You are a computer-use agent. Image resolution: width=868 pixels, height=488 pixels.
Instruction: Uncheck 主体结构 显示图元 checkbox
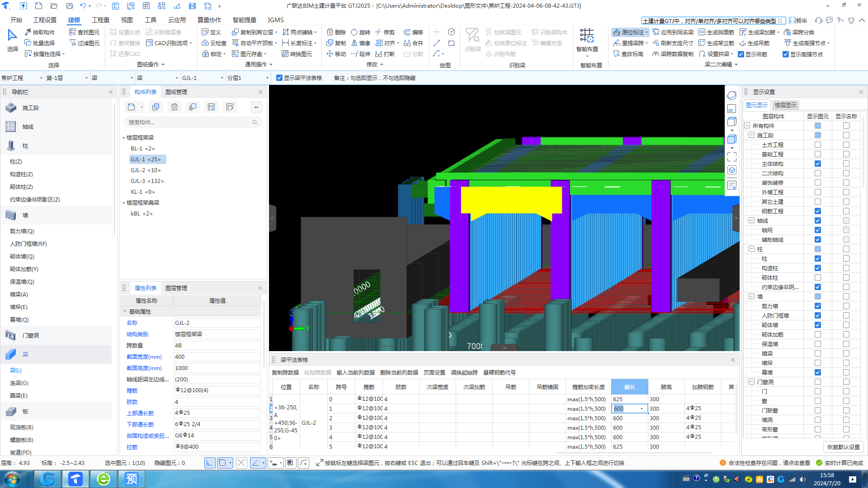[818, 164]
